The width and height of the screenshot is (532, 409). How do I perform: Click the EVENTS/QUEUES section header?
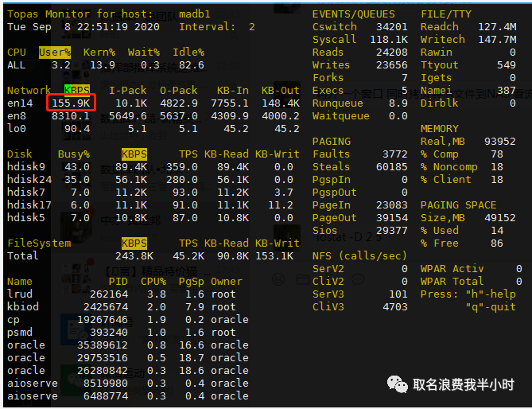coord(354,14)
